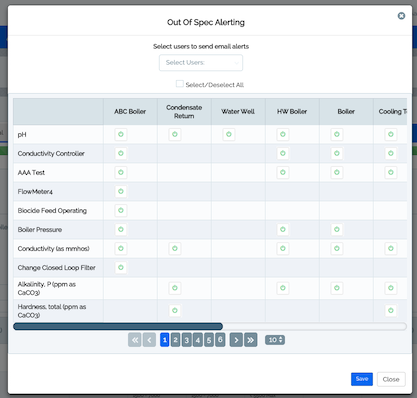Click the Change Closed Loop Filter row label
The height and width of the screenshot is (398, 417).
(57, 268)
